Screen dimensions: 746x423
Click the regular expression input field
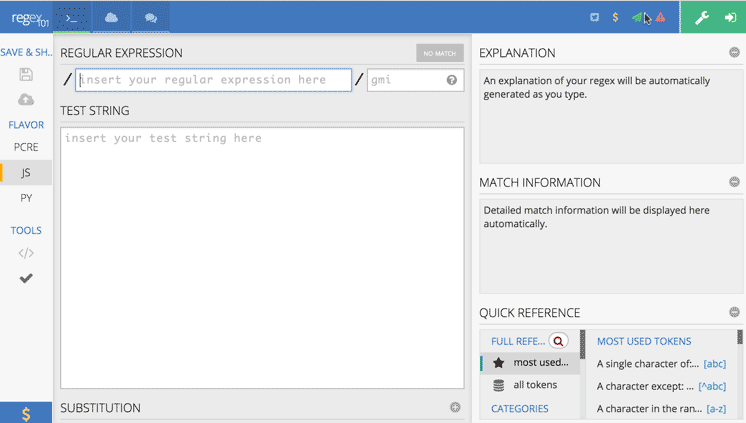(x=214, y=80)
